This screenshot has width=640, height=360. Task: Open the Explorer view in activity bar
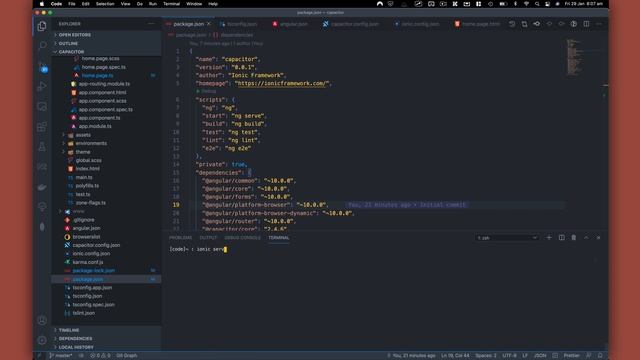coord(42,27)
